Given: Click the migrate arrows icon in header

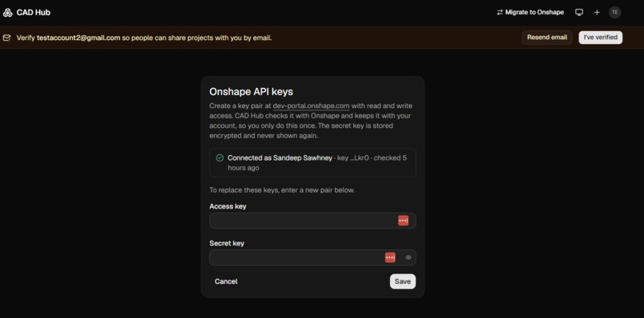Looking at the screenshot, I should pos(500,12).
